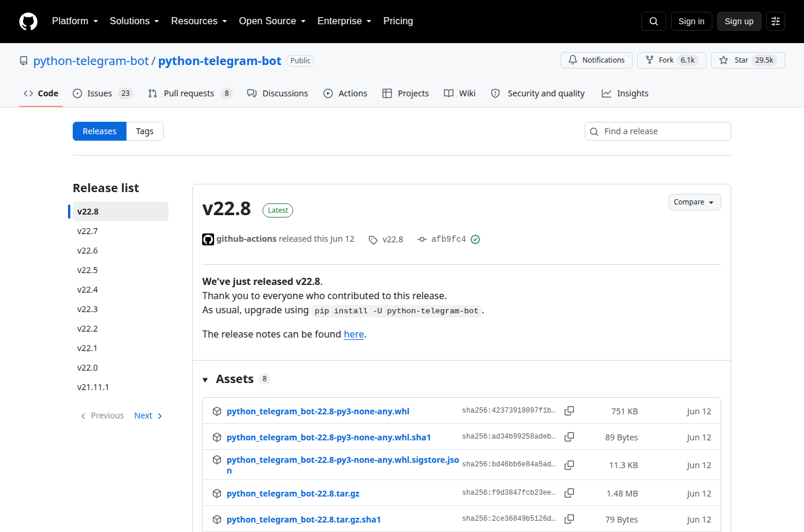Switch to the Tags view
Viewport: 804px width, 532px height.
click(145, 131)
